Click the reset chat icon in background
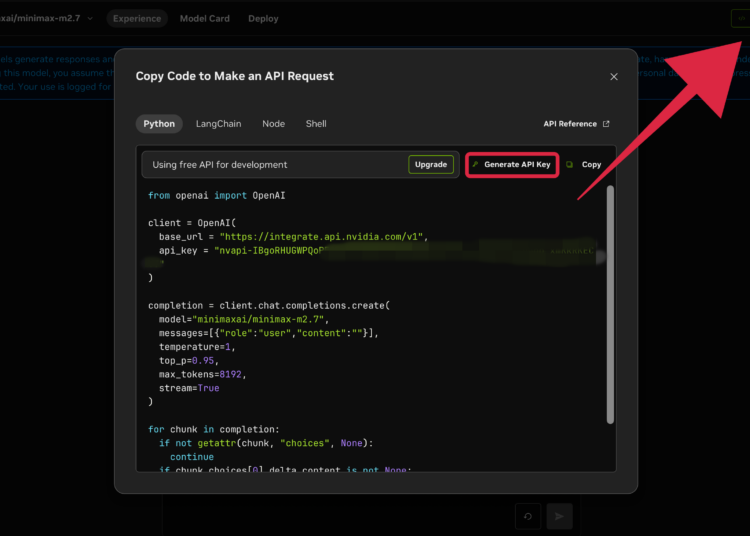750x536 pixels. click(x=528, y=516)
